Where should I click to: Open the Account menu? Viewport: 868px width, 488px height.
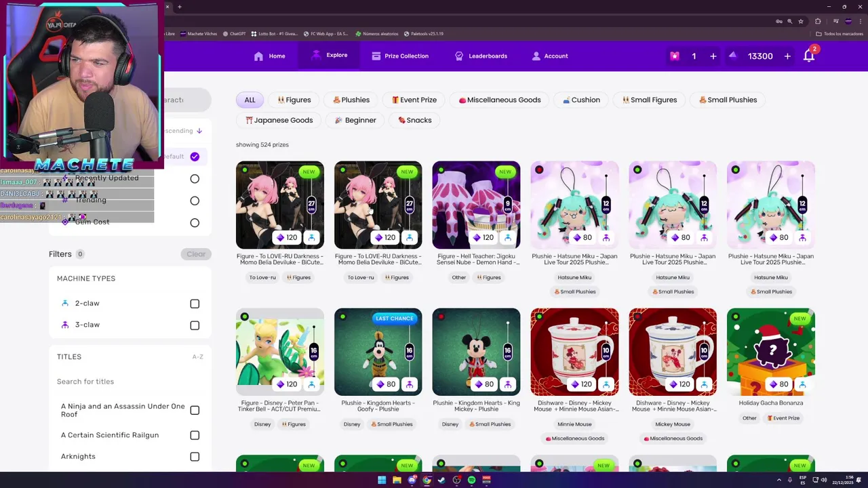550,56
